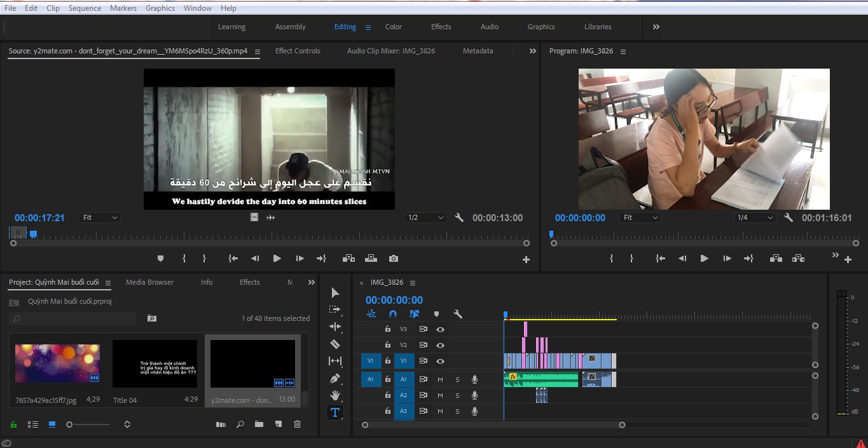
Task: Open the Media Browser tab
Action: pos(149,282)
